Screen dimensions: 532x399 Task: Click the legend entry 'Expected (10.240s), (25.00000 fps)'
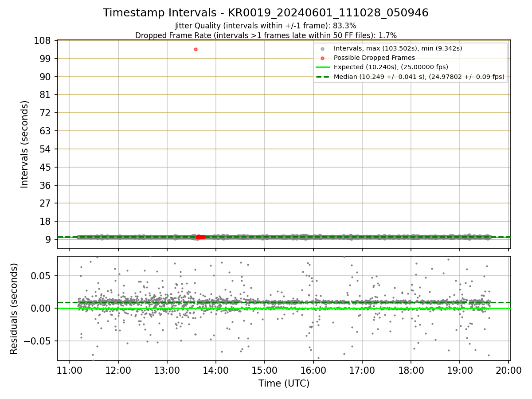click(x=391, y=67)
